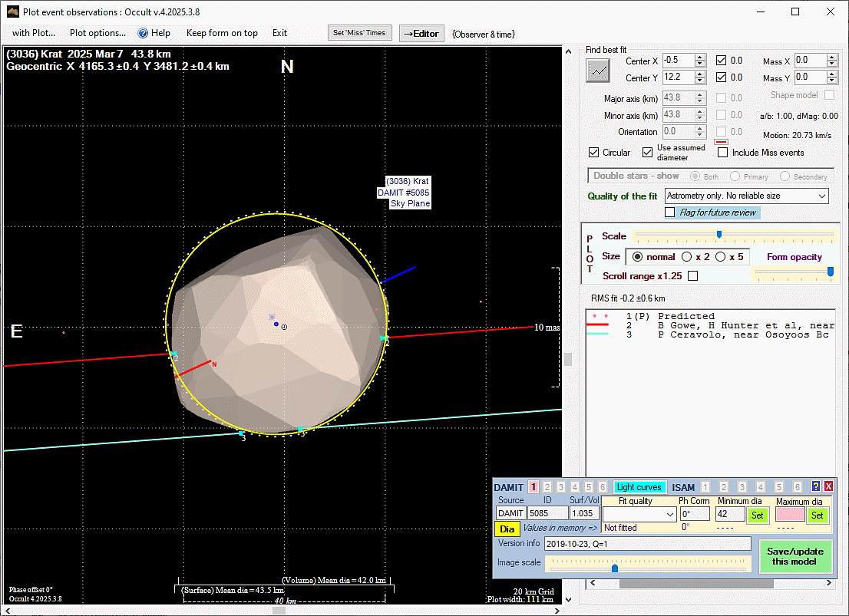
Task: Toggle the Center X checkbox
Action: pos(722,61)
